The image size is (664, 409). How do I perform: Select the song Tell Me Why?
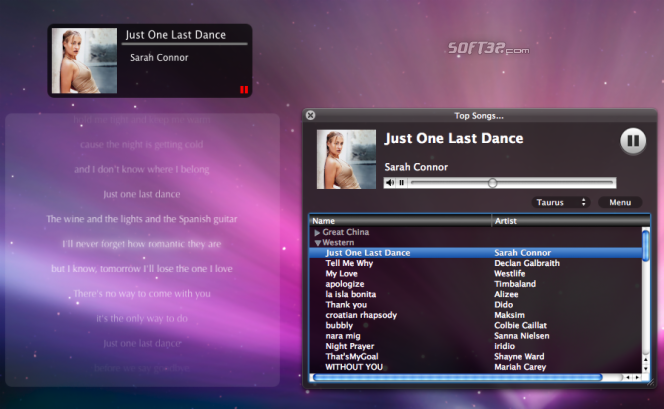[349, 263]
